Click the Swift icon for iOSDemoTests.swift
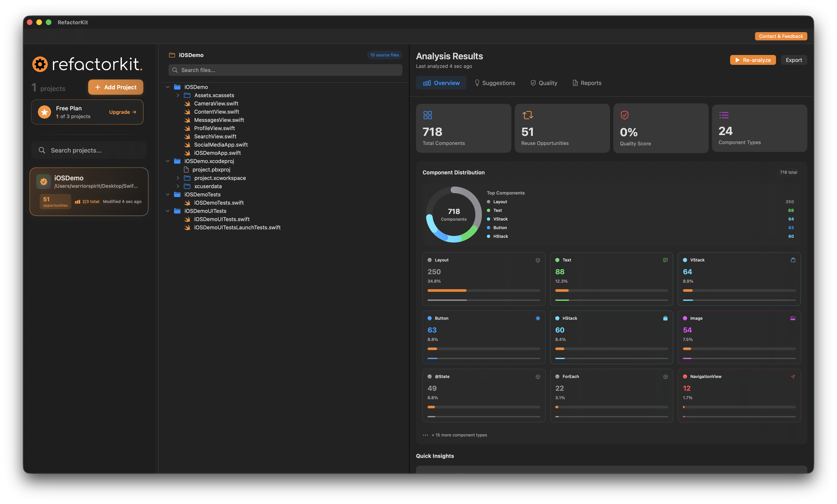Viewport: 837px width, 504px height. tap(187, 203)
